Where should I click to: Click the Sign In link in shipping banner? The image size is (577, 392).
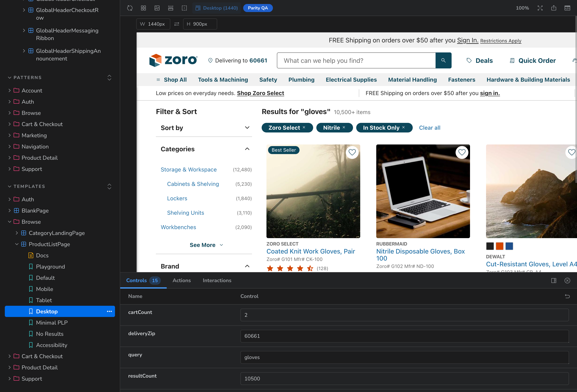(x=467, y=40)
